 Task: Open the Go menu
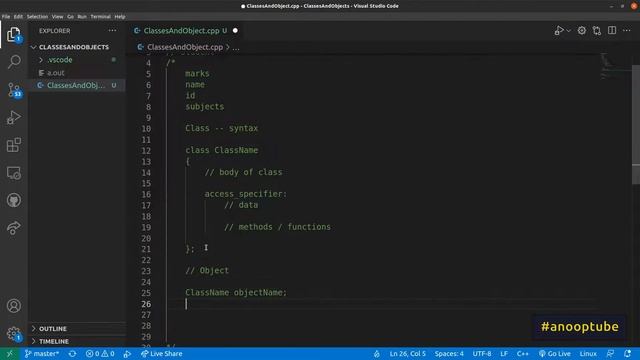coord(70,17)
